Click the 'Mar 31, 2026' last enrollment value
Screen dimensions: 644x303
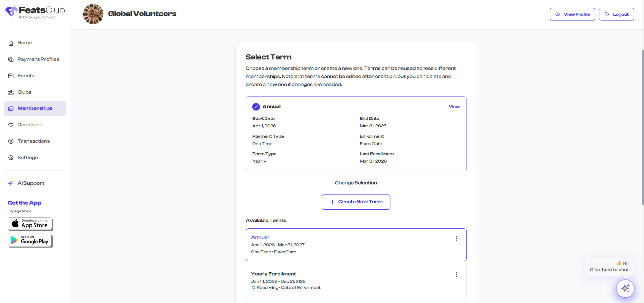click(x=373, y=161)
